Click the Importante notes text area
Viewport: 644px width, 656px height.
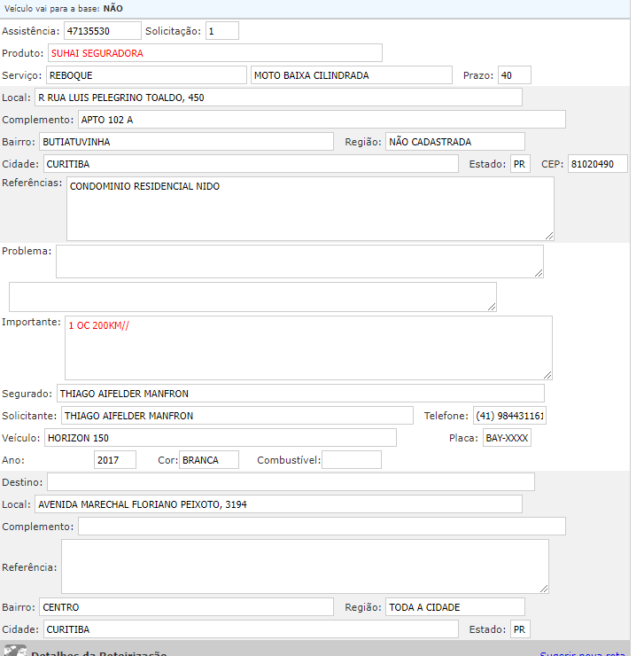[x=308, y=348]
